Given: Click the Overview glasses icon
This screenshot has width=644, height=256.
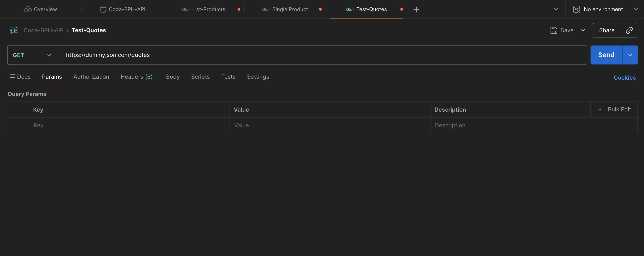Looking at the screenshot, I should click(27, 9).
